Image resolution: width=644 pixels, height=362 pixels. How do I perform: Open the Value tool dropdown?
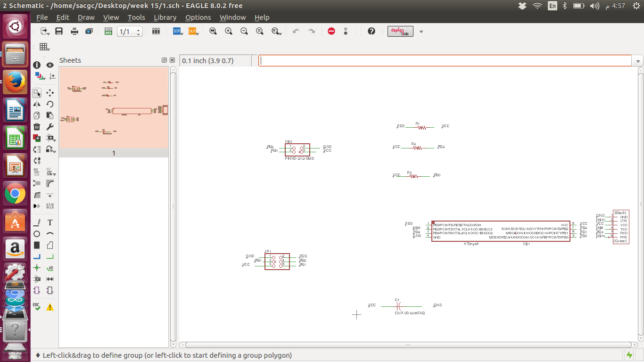coord(50,172)
